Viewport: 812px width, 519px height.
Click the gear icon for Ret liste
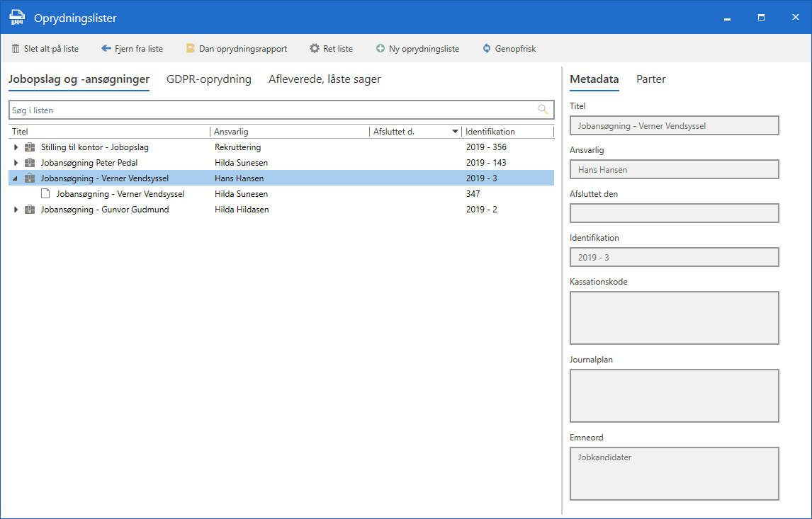315,49
